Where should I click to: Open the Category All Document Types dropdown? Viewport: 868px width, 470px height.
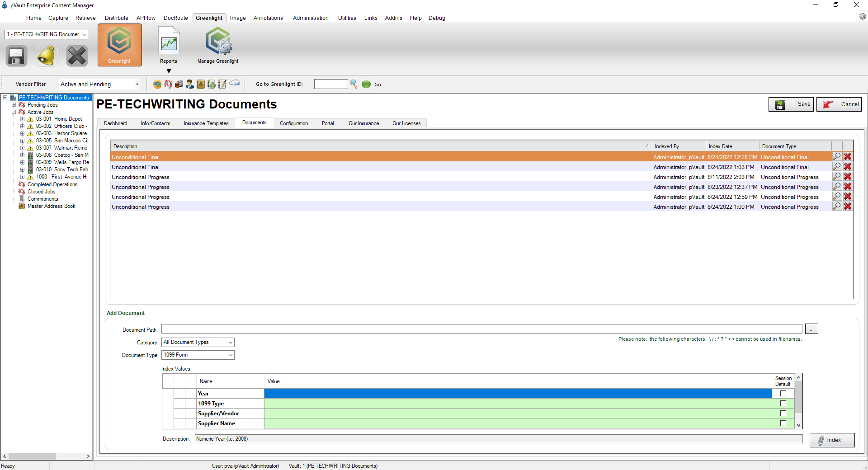[198, 342]
